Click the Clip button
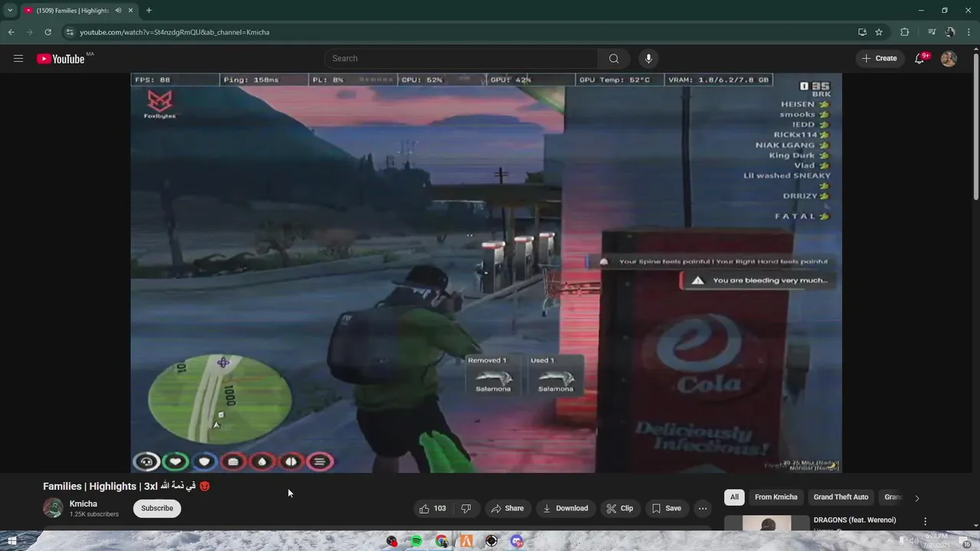The height and width of the screenshot is (551, 980). [619, 508]
